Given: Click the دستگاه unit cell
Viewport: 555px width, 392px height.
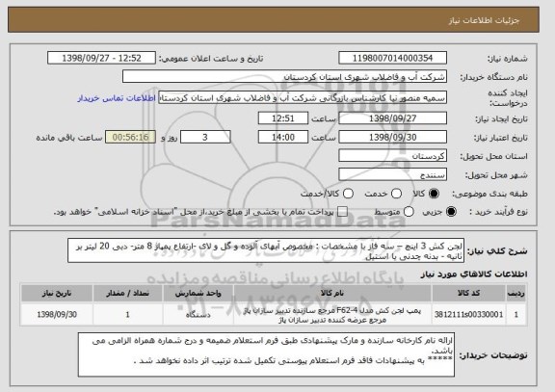Looking at the screenshot, I should coord(198,315).
